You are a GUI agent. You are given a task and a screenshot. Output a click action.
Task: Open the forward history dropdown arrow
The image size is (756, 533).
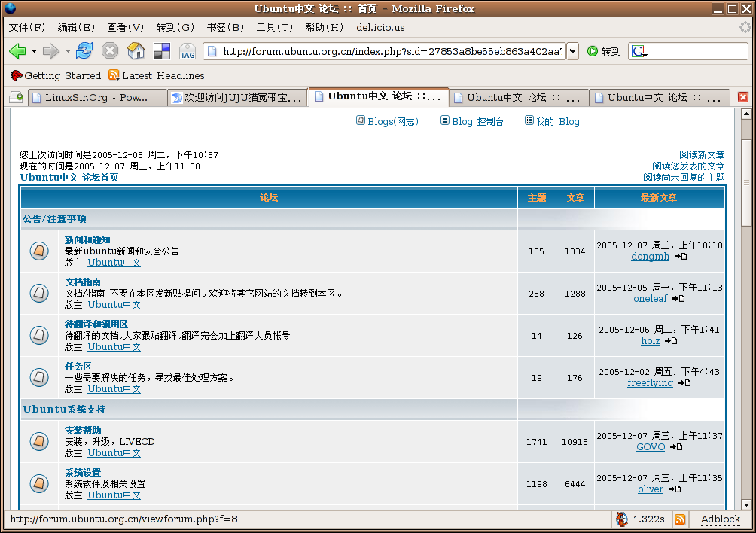point(68,51)
